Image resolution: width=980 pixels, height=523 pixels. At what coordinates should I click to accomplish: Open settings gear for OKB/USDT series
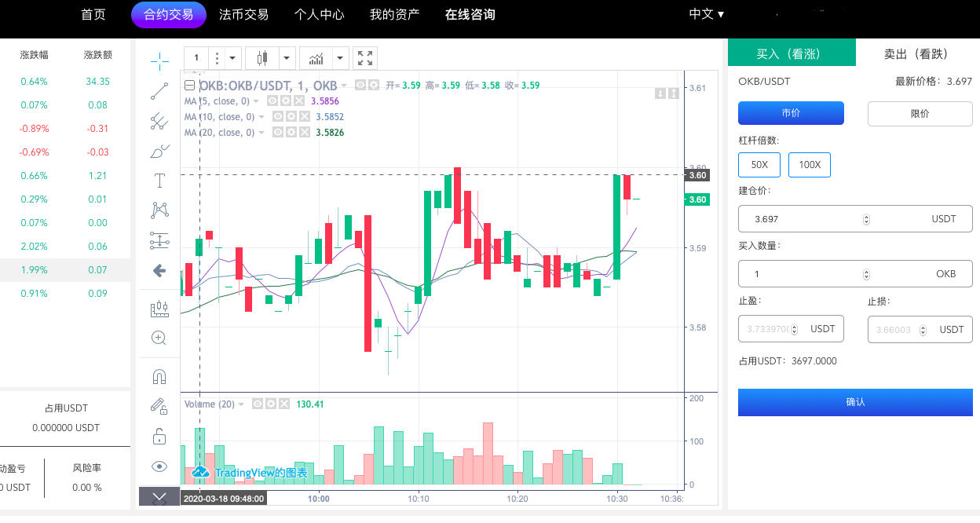coord(373,85)
